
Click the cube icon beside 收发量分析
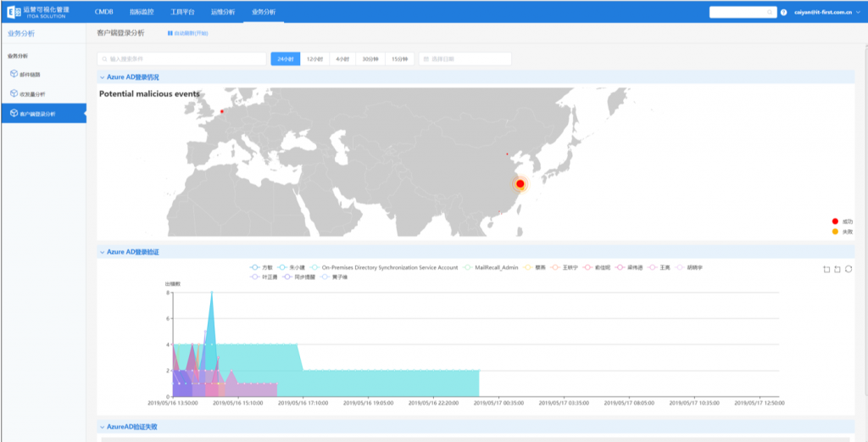pyautogui.click(x=14, y=93)
